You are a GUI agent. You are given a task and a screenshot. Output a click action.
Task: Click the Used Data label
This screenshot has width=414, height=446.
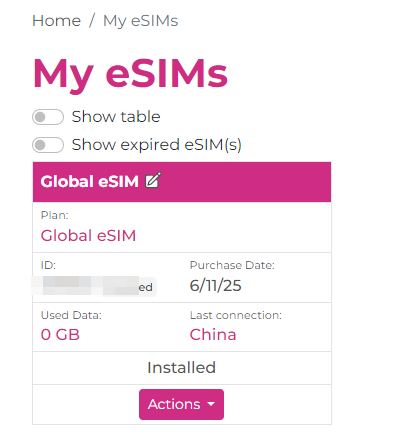71,315
